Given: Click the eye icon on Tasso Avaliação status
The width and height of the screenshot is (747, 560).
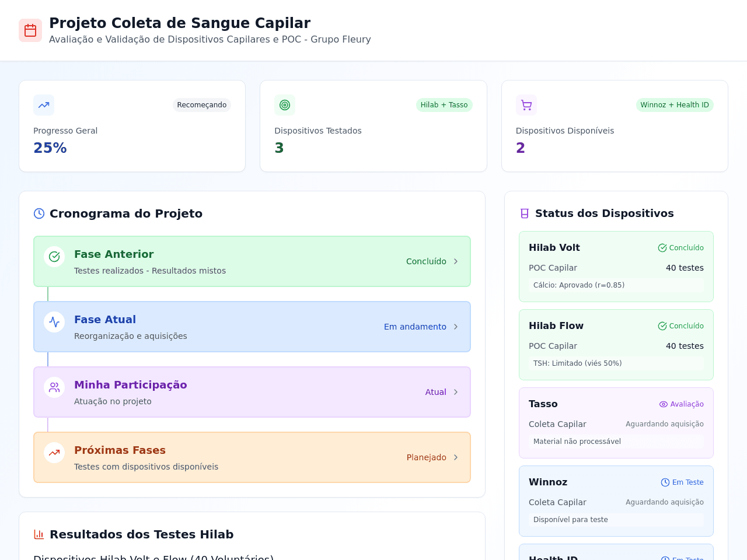Looking at the screenshot, I should pyautogui.click(x=664, y=404).
